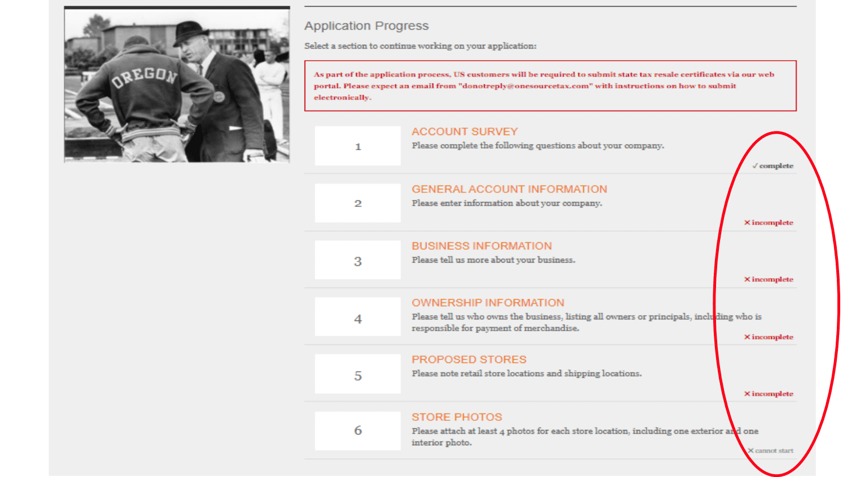Click the black-and-white Oregon coach photo

176,83
